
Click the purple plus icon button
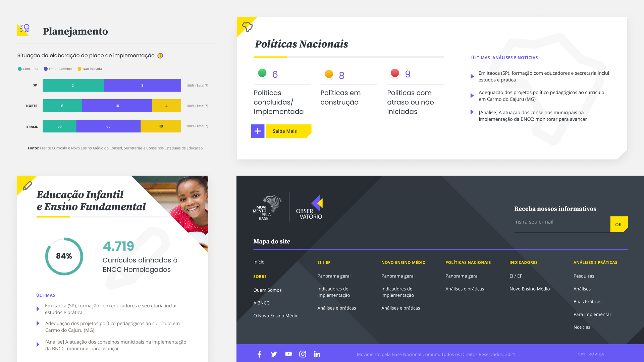[x=258, y=131]
